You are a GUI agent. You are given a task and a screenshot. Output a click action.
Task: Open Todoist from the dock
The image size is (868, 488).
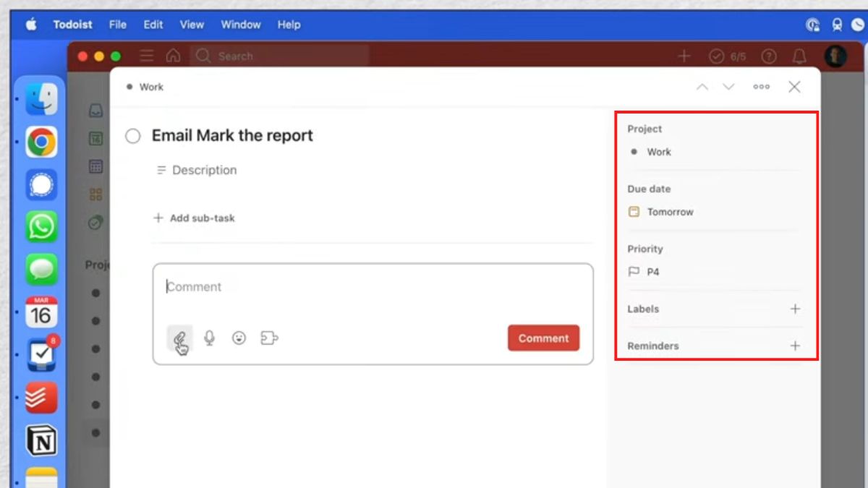41,397
